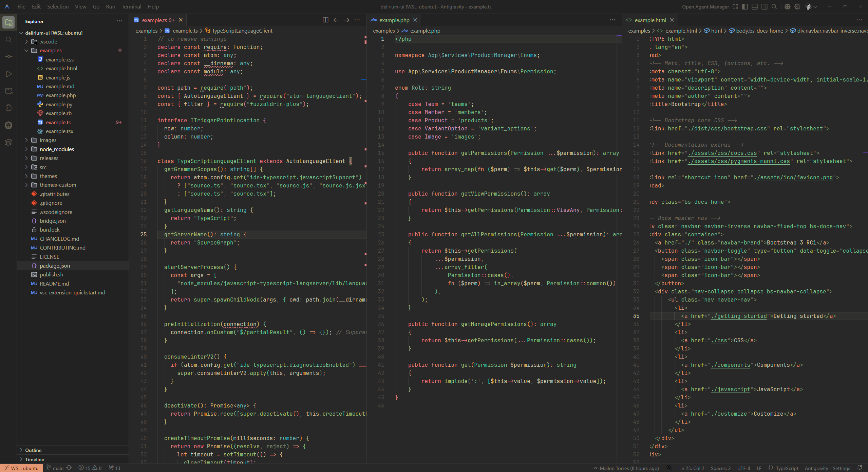Screen dimensions: 868x472
Task: Switch to the example.php tab
Action: [x=394, y=20]
